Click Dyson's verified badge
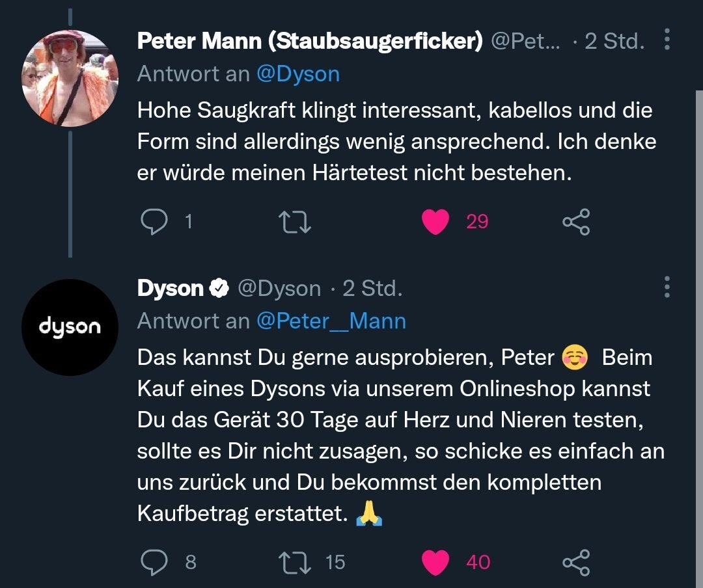This screenshot has width=703, height=588. pos(219,289)
